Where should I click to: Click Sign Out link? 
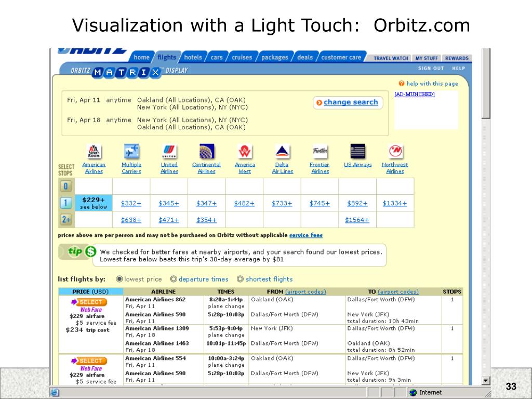(431, 68)
